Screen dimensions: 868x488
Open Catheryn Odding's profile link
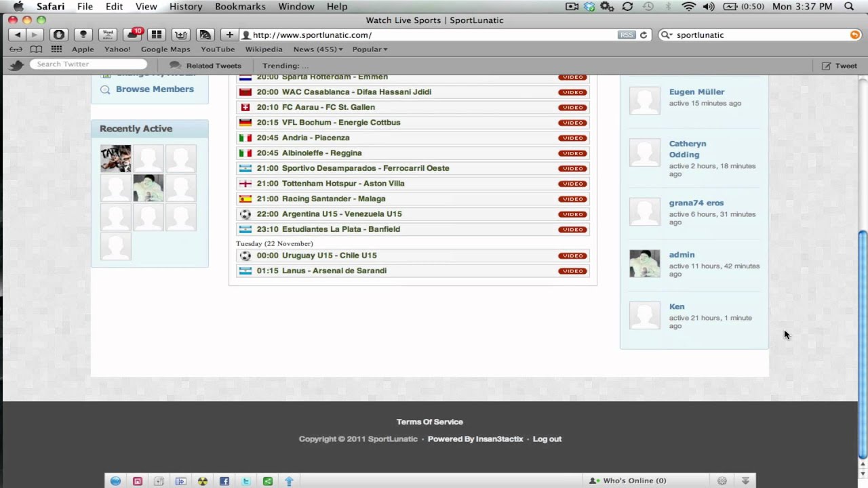[x=688, y=149]
